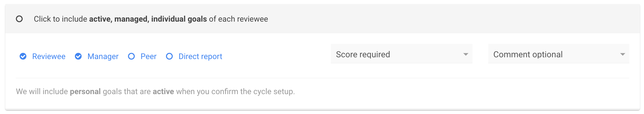This screenshot has height=114, width=644.
Task: Click the Reviewee label text
Action: (49, 56)
